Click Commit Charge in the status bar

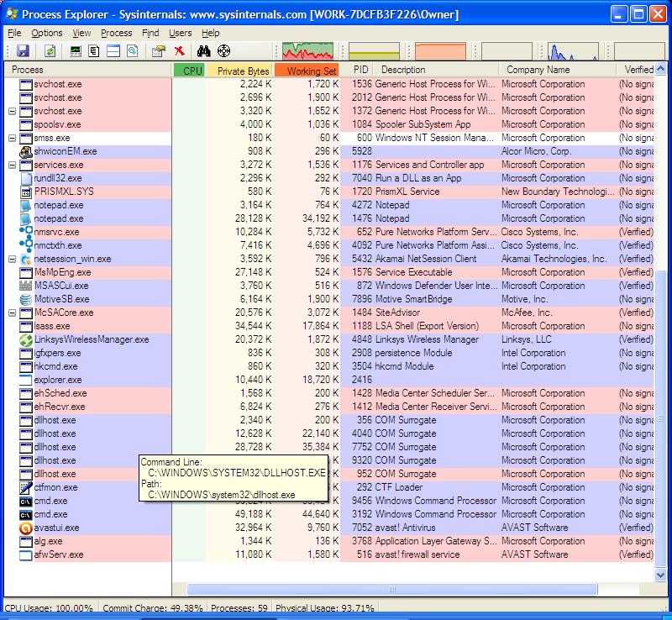coord(153,608)
